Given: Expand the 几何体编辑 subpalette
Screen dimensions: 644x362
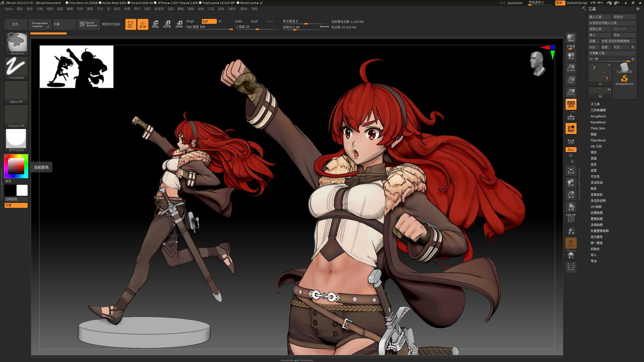Looking at the screenshot, I should [x=598, y=110].
